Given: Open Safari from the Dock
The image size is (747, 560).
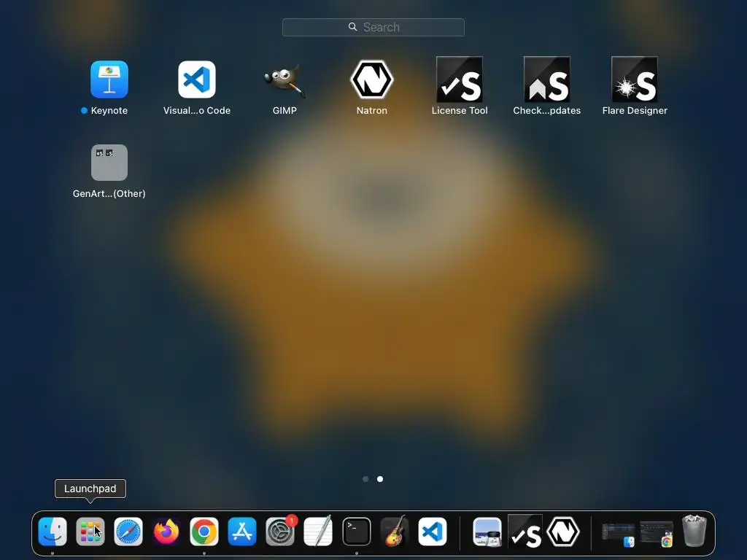Looking at the screenshot, I should click(x=128, y=532).
